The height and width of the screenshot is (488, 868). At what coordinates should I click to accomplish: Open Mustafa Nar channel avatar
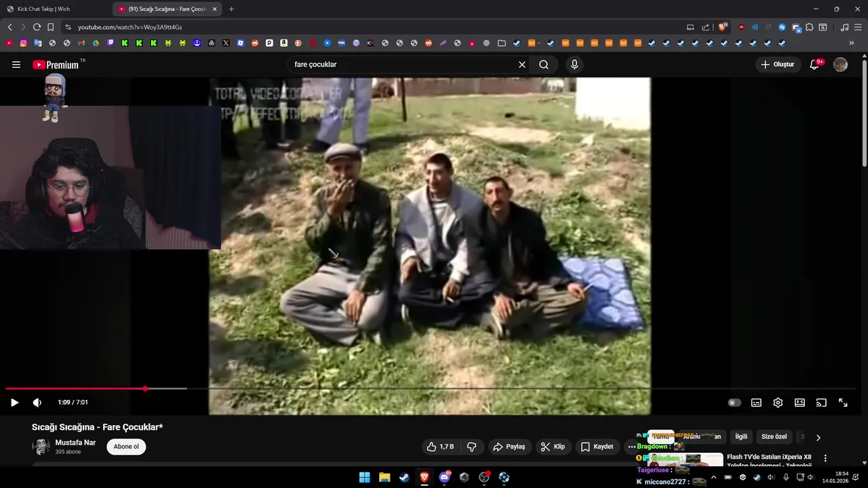41,447
